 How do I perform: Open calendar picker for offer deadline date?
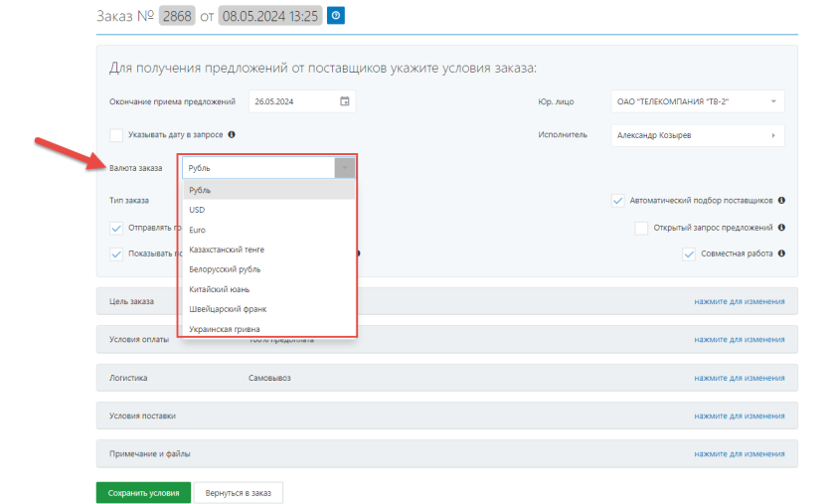click(x=344, y=101)
